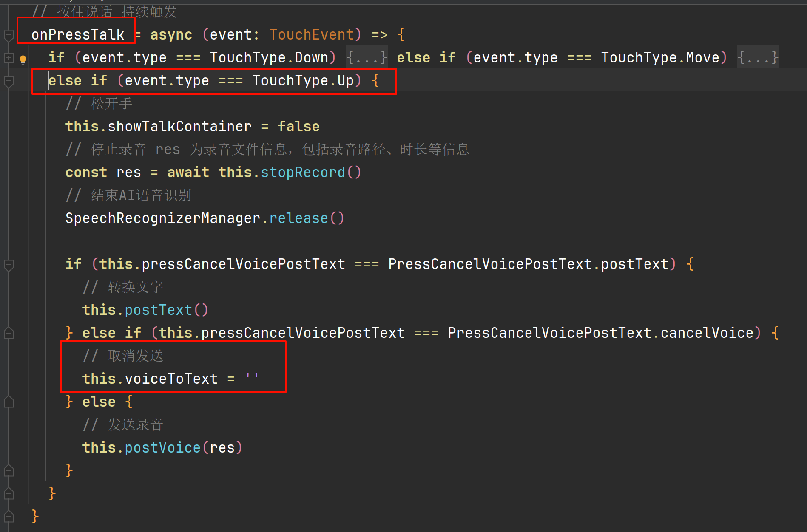
Task: Fold the final else block using gutter icon
Action: click(9, 402)
